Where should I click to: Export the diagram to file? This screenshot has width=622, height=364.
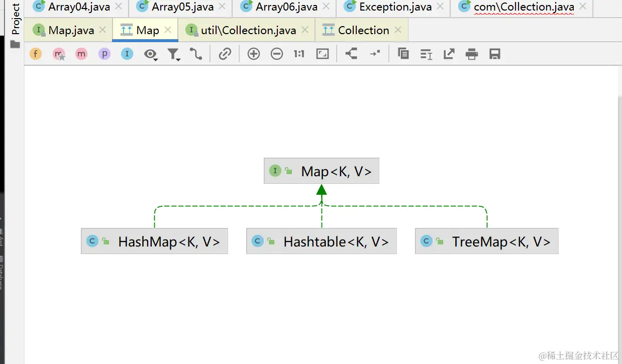click(449, 54)
